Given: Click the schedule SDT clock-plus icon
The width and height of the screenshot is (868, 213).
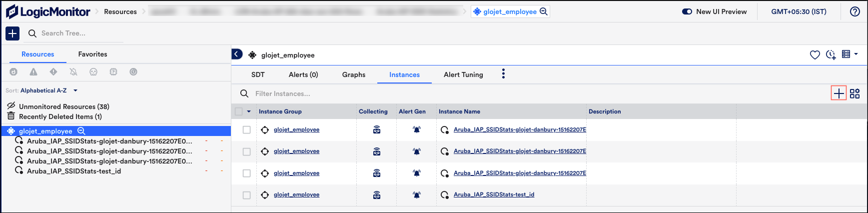Looking at the screenshot, I should (831, 54).
